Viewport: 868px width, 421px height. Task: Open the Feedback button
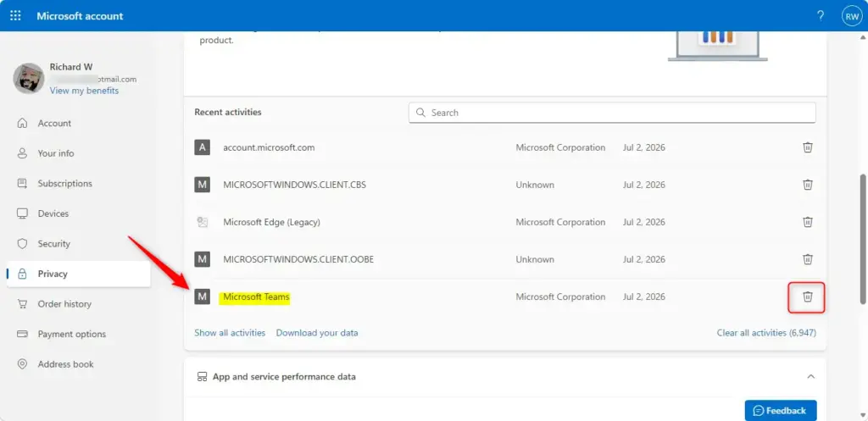pos(781,411)
